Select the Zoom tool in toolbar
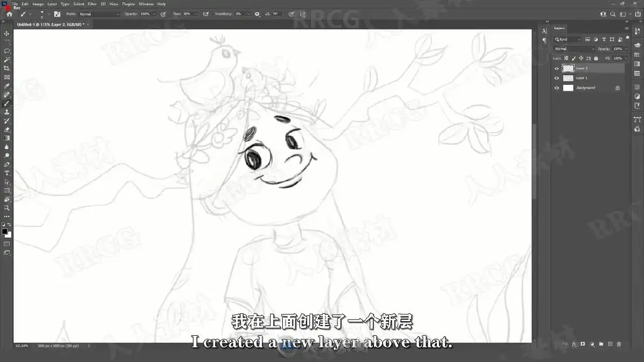This screenshot has height=362, width=644. (7, 208)
